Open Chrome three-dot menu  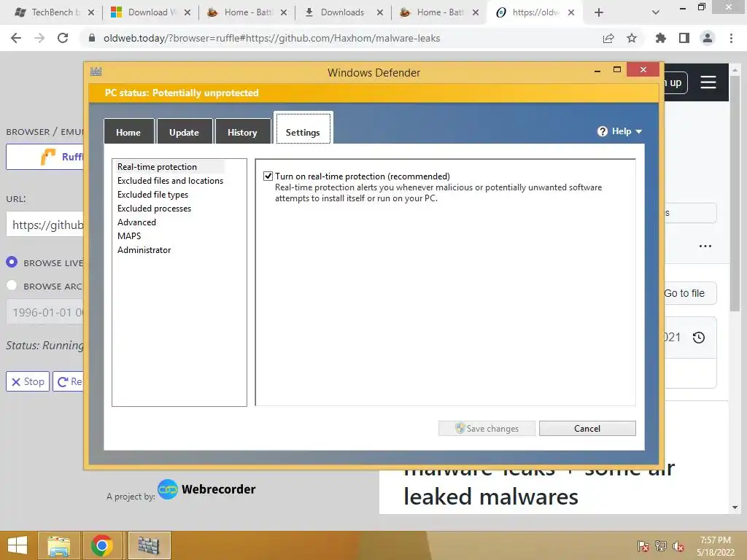click(731, 38)
